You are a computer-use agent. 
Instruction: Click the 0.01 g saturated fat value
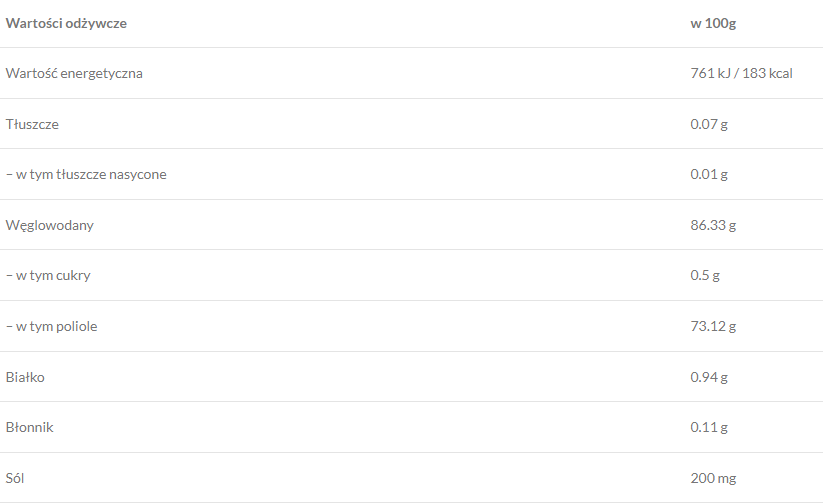coord(709,174)
